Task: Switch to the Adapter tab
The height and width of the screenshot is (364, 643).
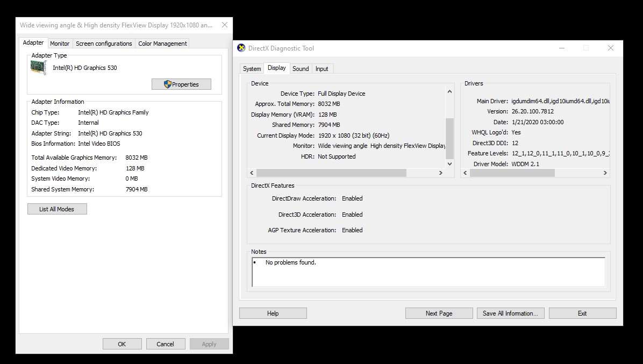Action: tap(33, 42)
